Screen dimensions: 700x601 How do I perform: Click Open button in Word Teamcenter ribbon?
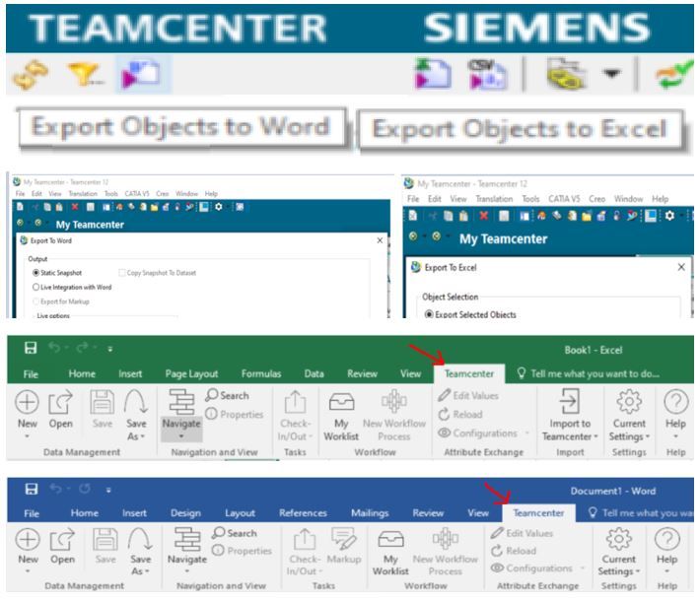coord(62,546)
